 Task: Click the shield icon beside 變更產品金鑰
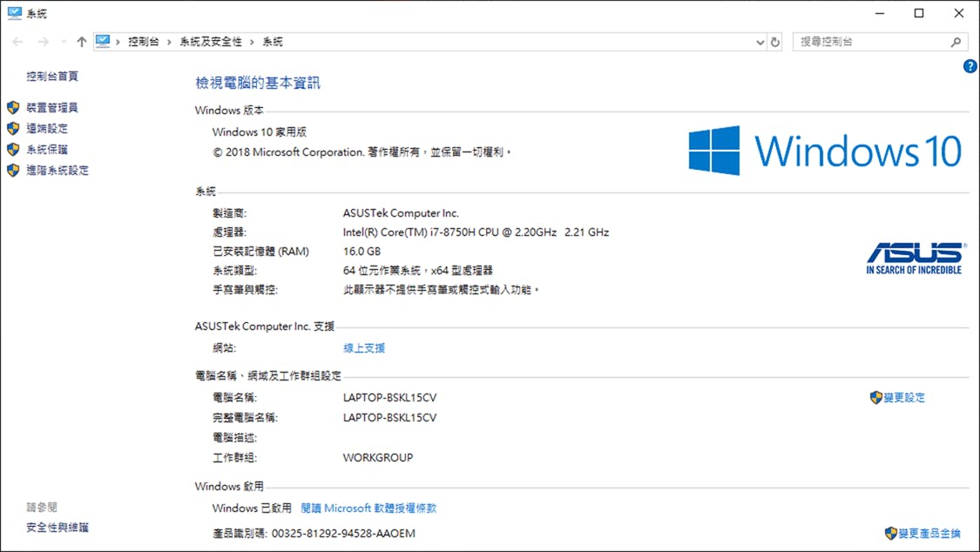[890, 533]
